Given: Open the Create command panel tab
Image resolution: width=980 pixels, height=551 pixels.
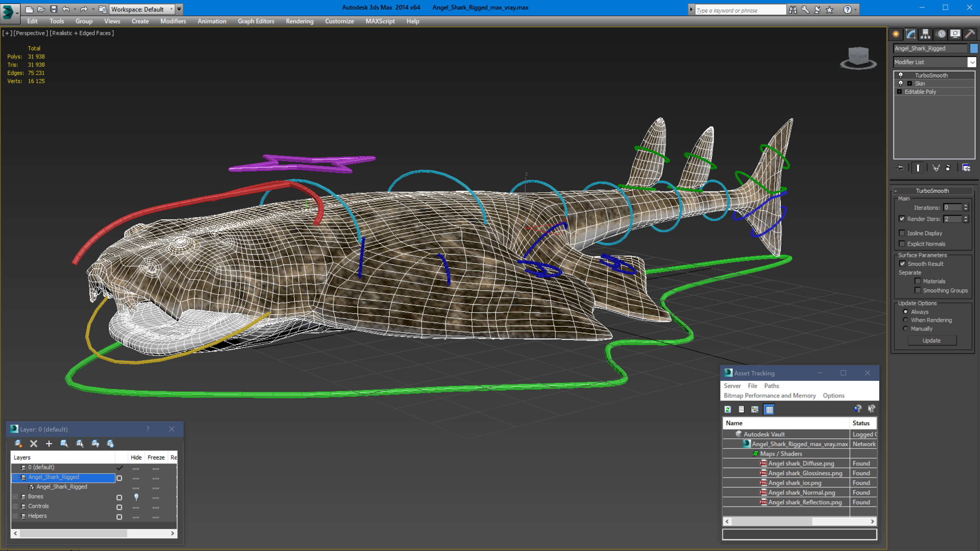Looking at the screenshot, I should pos(896,34).
